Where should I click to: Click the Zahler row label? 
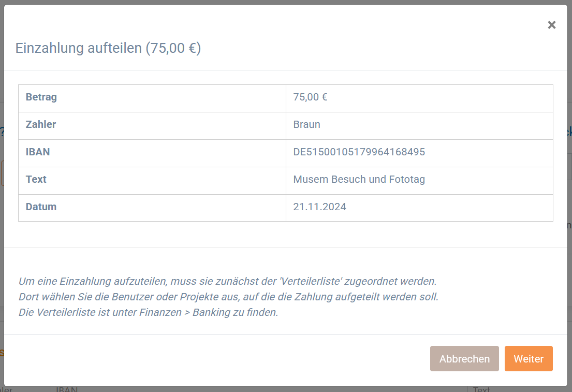coord(41,124)
